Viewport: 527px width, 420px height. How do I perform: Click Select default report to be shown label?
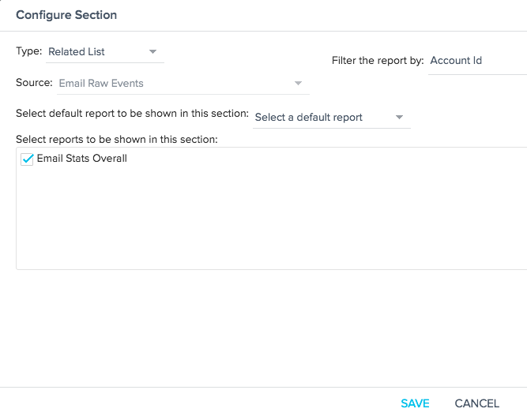pyautogui.click(x=132, y=114)
